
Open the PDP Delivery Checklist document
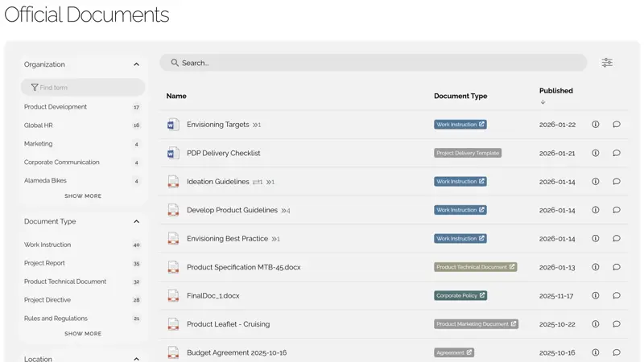tap(224, 153)
